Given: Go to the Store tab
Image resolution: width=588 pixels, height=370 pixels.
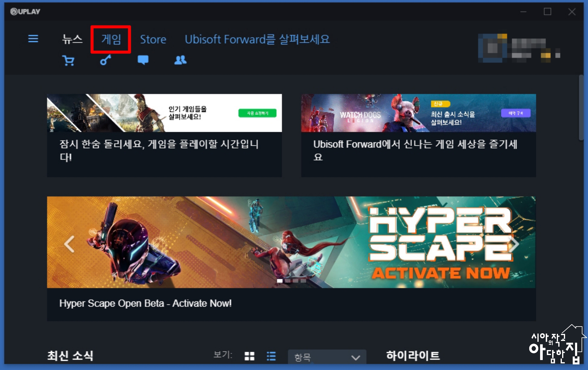Looking at the screenshot, I should [x=153, y=39].
